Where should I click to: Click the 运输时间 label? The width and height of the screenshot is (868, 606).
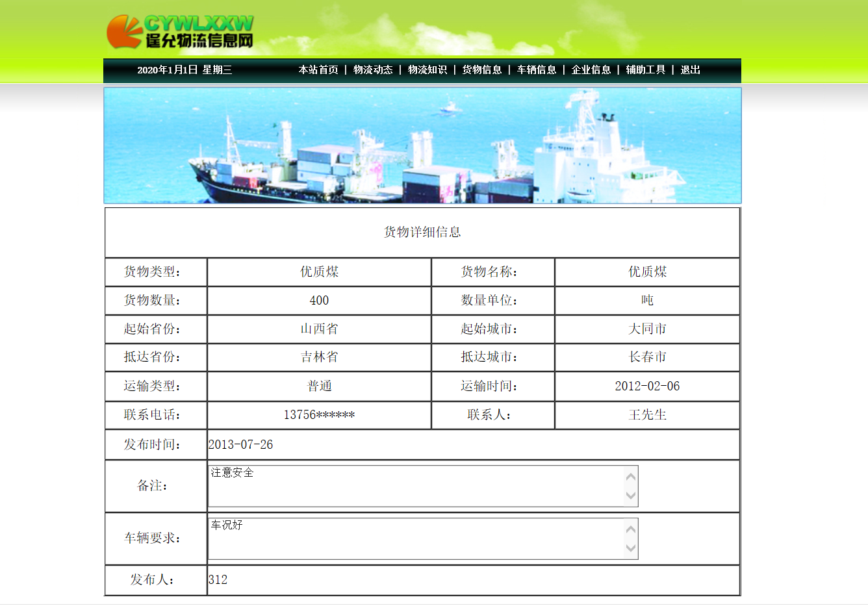click(x=490, y=386)
